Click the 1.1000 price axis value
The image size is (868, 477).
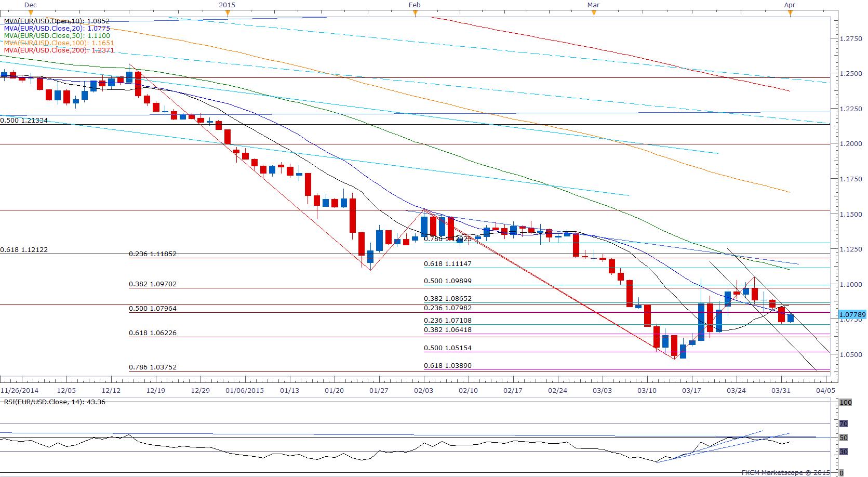click(851, 284)
